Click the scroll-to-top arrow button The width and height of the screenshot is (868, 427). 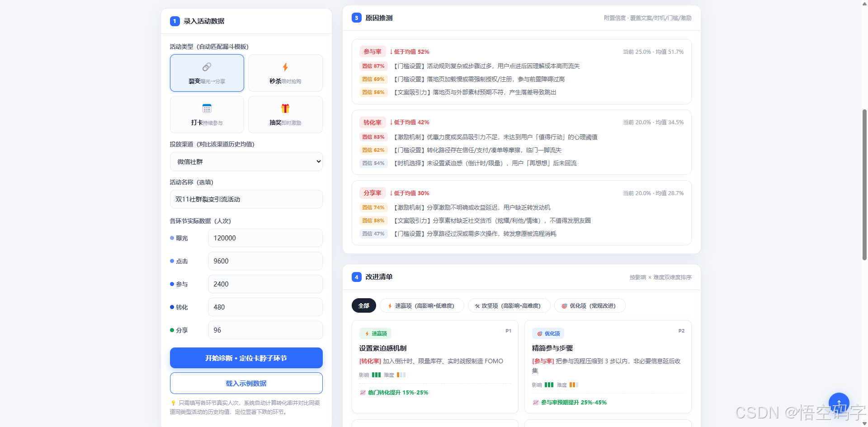click(x=839, y=403)
